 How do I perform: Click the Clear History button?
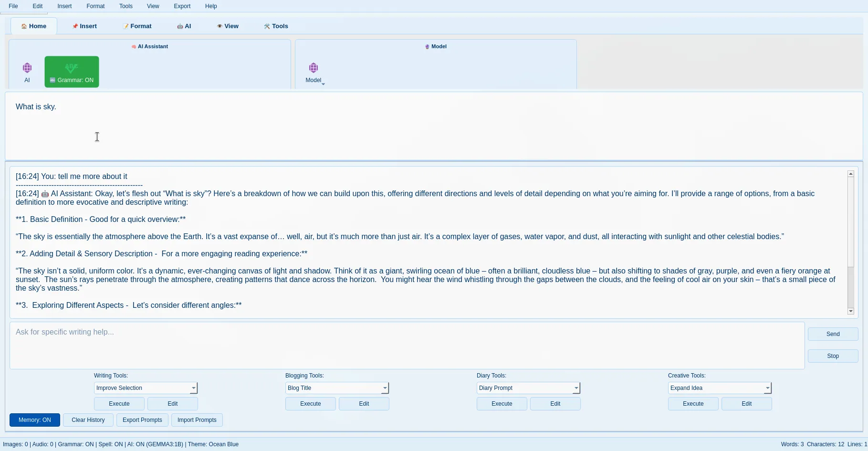[88, 420]
